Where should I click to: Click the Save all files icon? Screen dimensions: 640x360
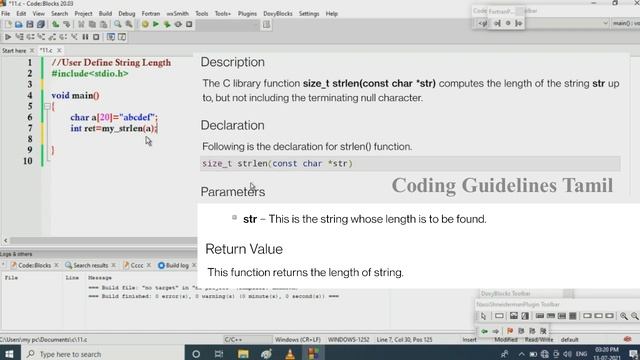point(41,24)
